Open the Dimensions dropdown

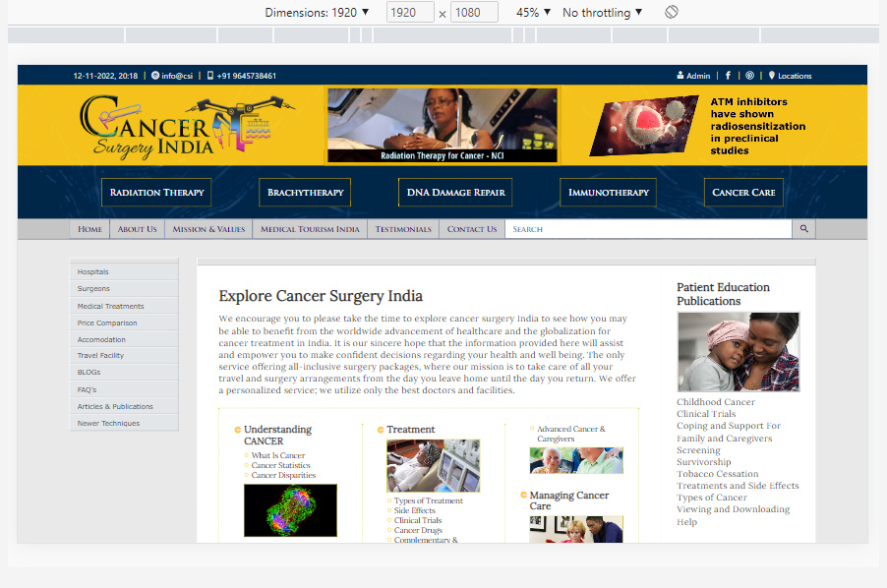click(x=317, y=13)
